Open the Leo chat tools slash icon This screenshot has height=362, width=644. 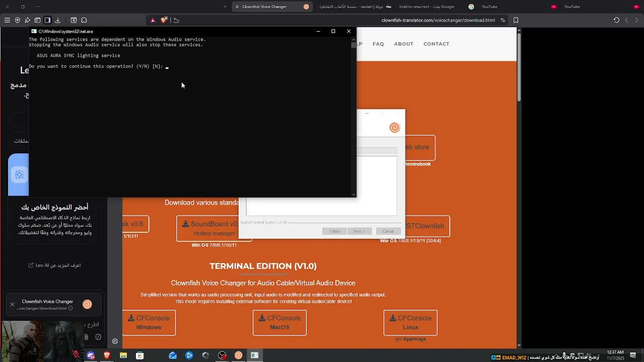[x=98, y=337]
